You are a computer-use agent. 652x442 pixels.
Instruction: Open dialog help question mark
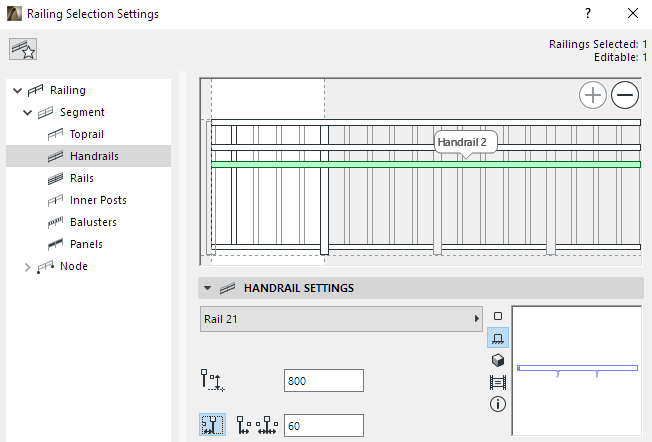click(x=588, y=13)
